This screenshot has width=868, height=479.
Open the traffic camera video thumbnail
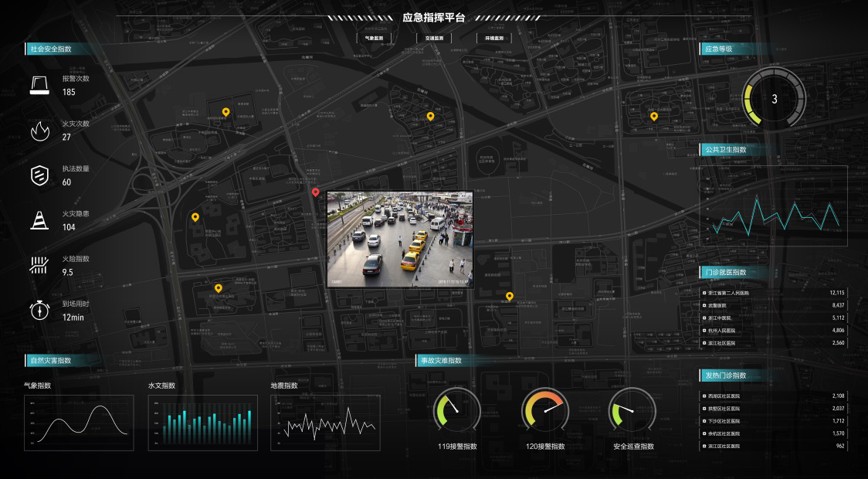(x=399, y=239)
